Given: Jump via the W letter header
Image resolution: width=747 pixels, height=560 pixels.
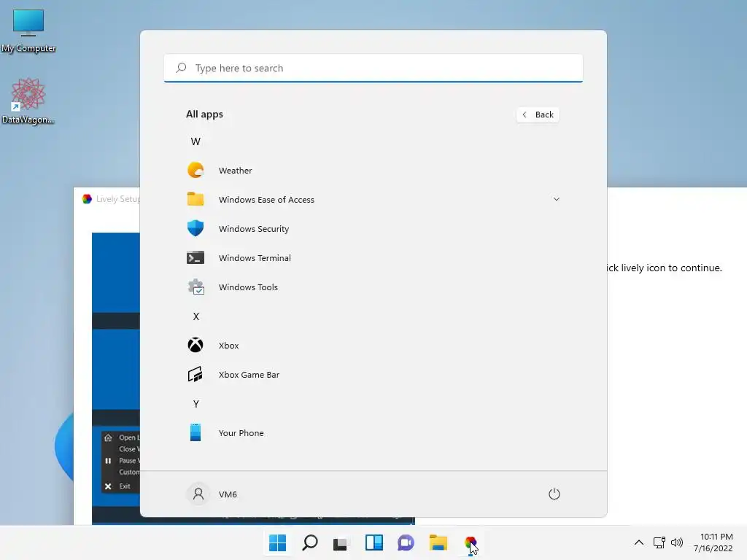Looking at the screenshot, I should pos(196,141).
